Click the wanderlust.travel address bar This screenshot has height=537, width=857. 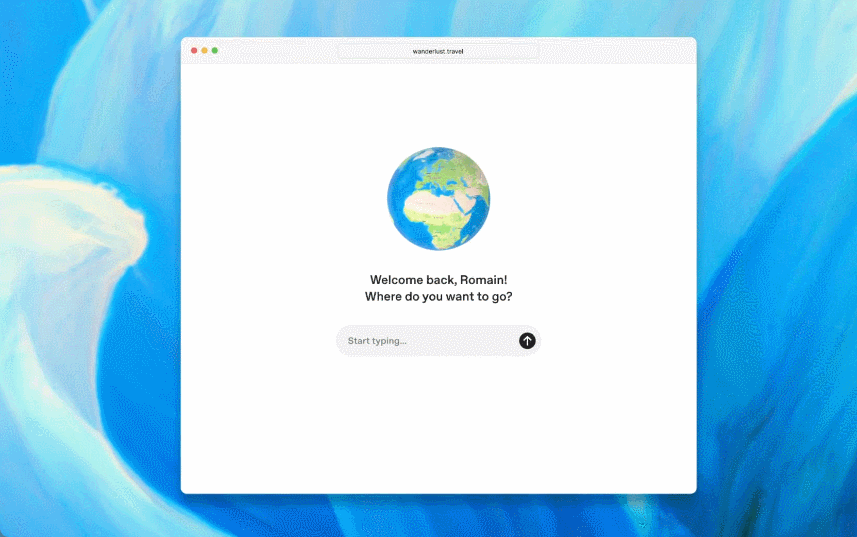click(438, 51)
